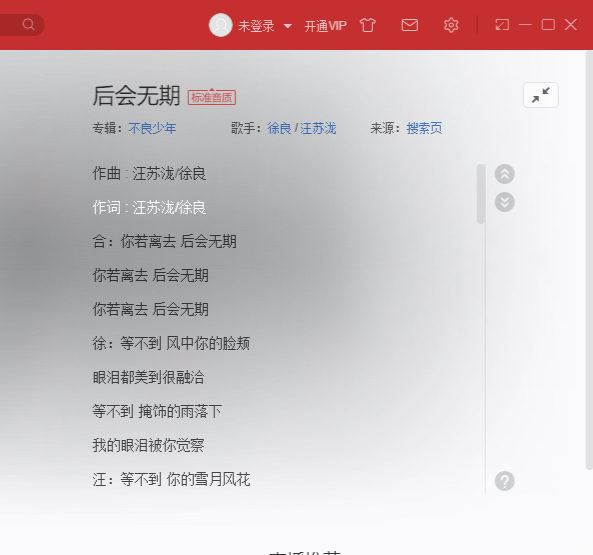Click the search magnifier icon
The height and width of the screenshot is (555, 593).
[28, 25]
